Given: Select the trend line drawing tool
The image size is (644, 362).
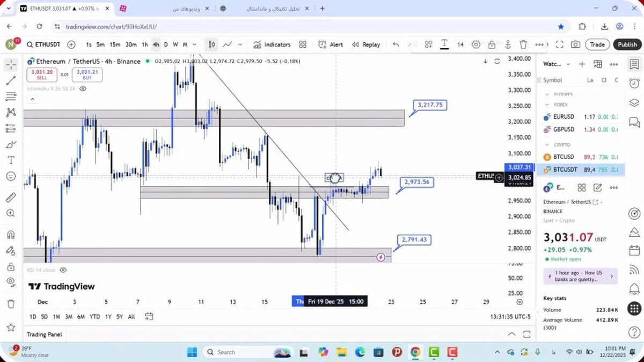Looking at the screenshot, I should 11,81.
